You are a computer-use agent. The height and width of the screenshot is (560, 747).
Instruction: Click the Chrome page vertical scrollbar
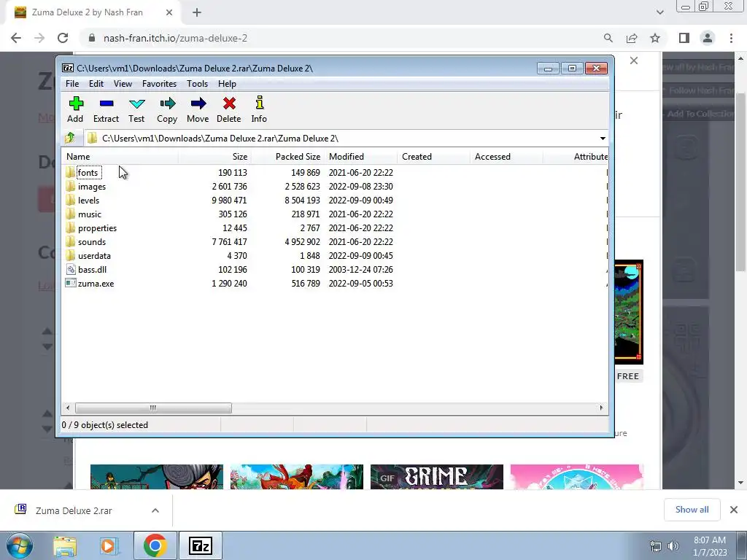[741, 181]
